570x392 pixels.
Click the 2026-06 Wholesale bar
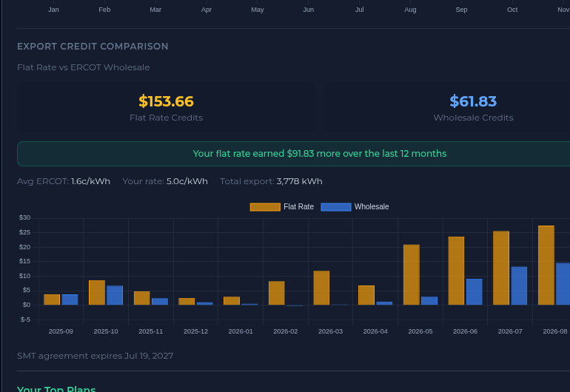(474, 291)
